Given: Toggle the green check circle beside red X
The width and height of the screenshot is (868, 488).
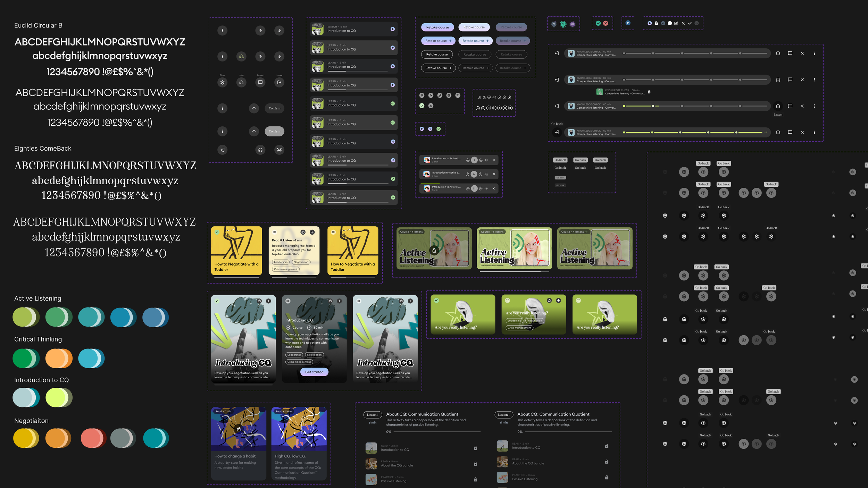Looking at the screenshot, I should [x=598, y=23].
